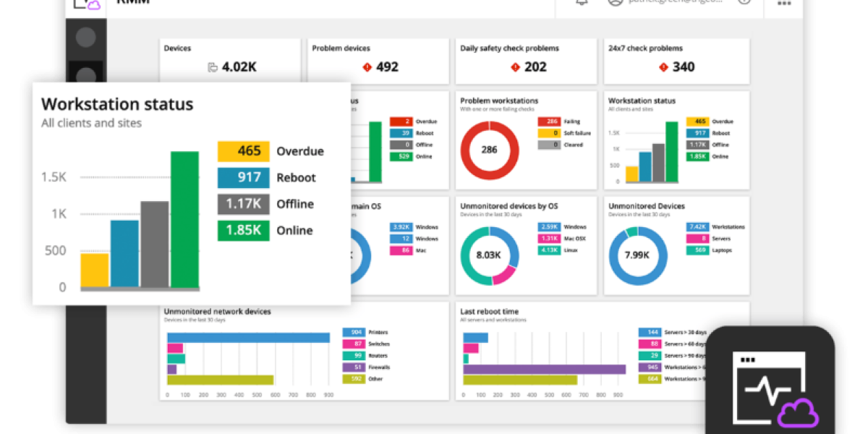Click the long purple bar in Last reboot time
The image size is (868, 434).
click(x=545, y=370)
